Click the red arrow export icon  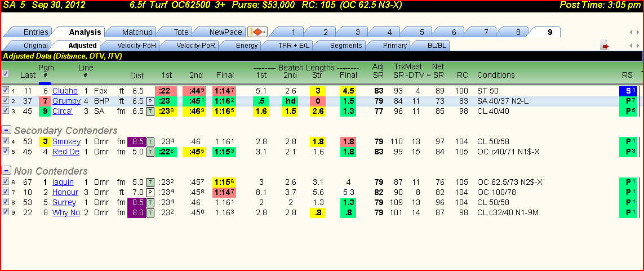point(605,46)
